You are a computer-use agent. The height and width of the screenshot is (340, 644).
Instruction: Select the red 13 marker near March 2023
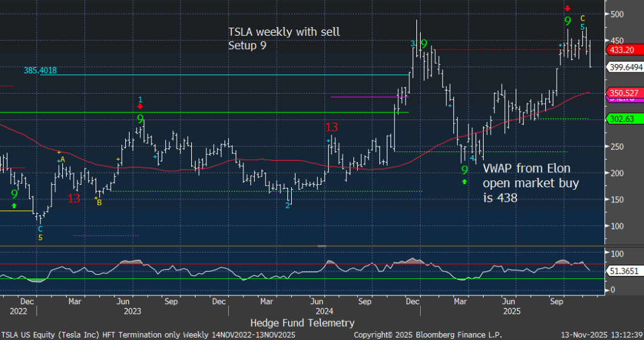74,199
